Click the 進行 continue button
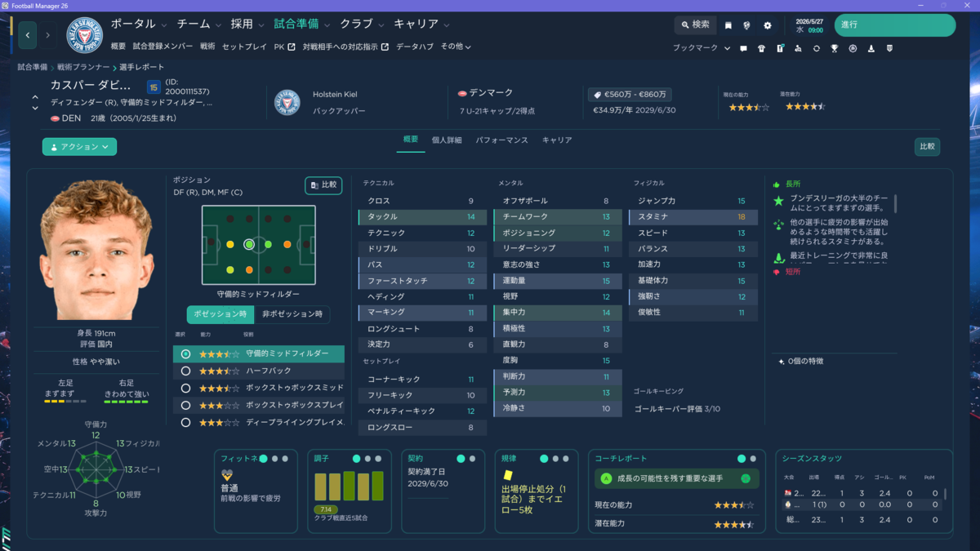 894,25
